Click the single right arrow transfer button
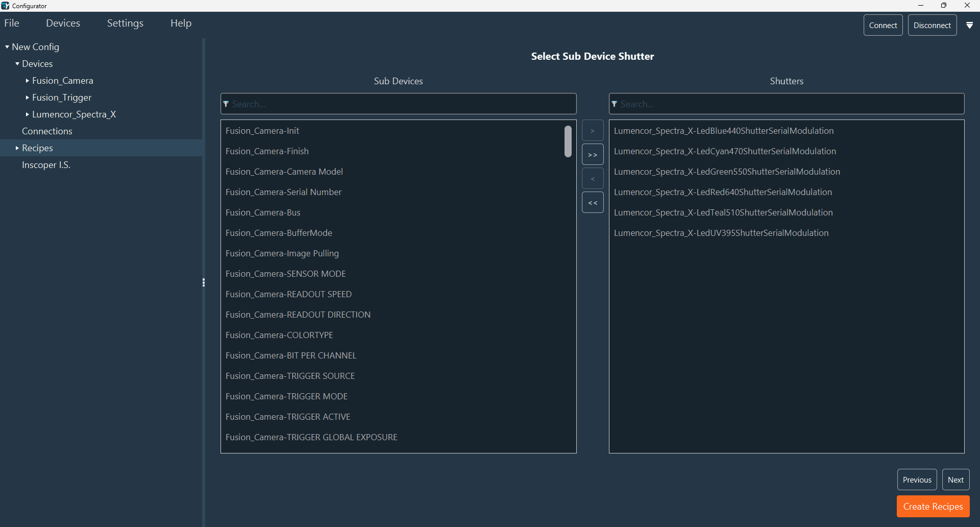This screenshot has width=980, height=527. [593, 131]
